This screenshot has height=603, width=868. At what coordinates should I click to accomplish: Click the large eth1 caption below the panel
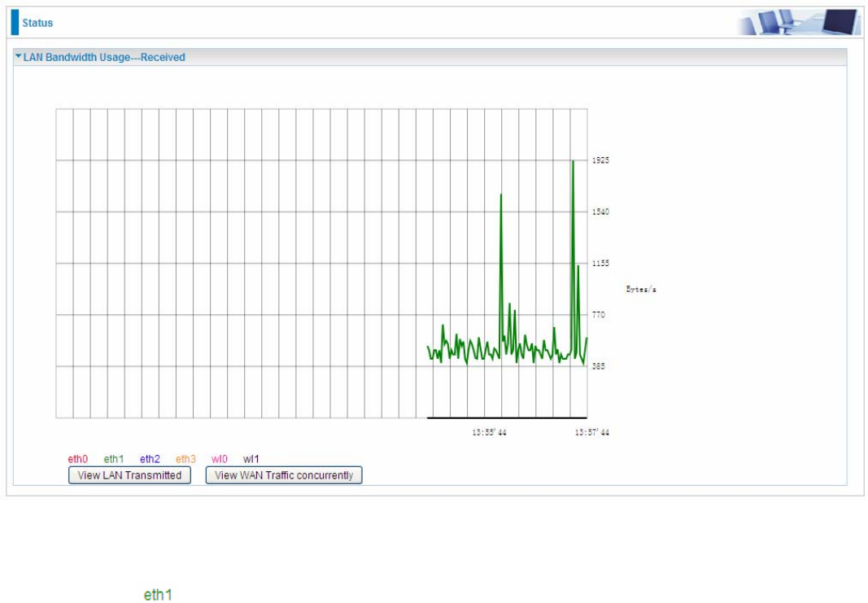pos(158,595)
